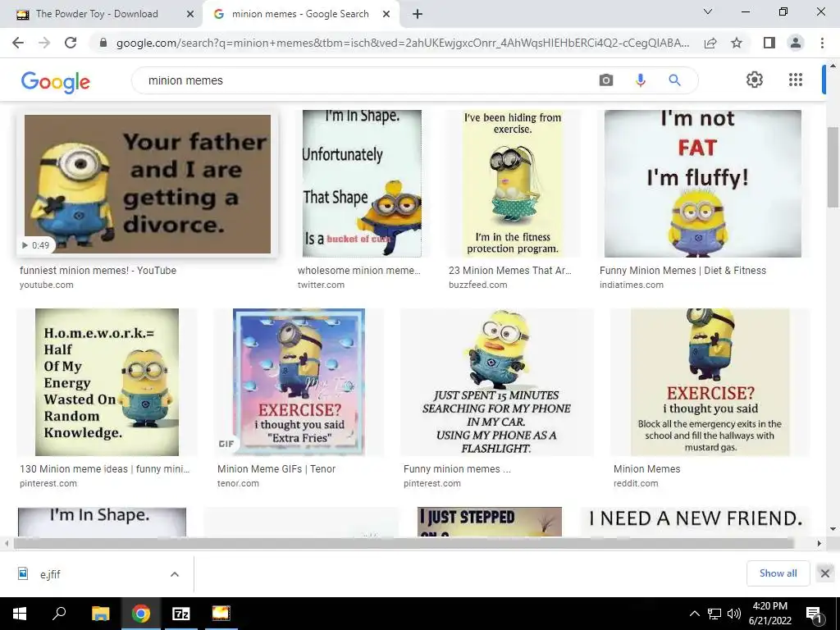Screen dimensions: 840x630
Task: Close the downloads bar
Action: (x=825, y=573)
